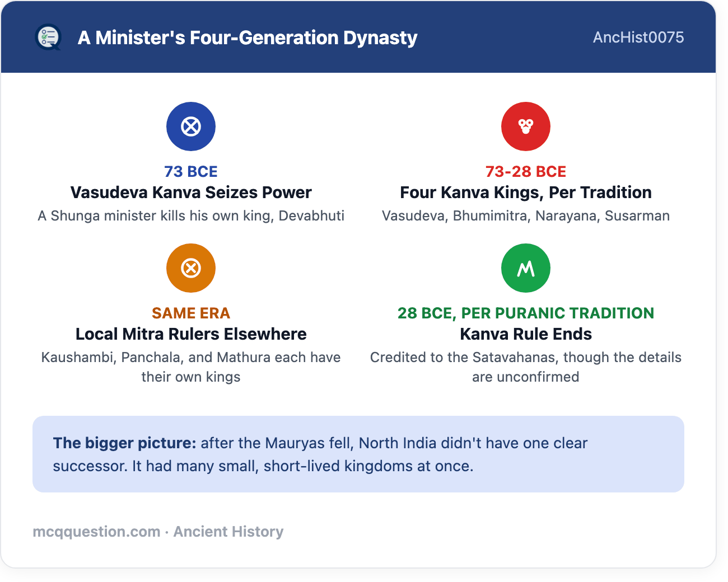
Task: Click the bigger picture summary box
Action: click(x=358, y=454)
